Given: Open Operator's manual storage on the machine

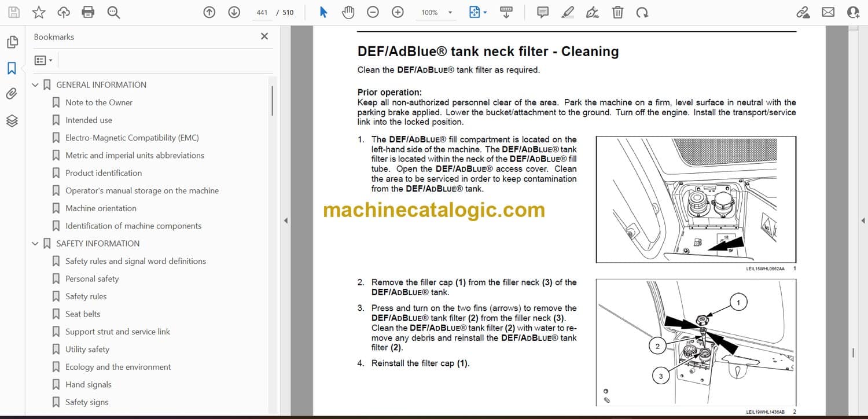Looking at the screenshot, I should (x=142, y=190).
